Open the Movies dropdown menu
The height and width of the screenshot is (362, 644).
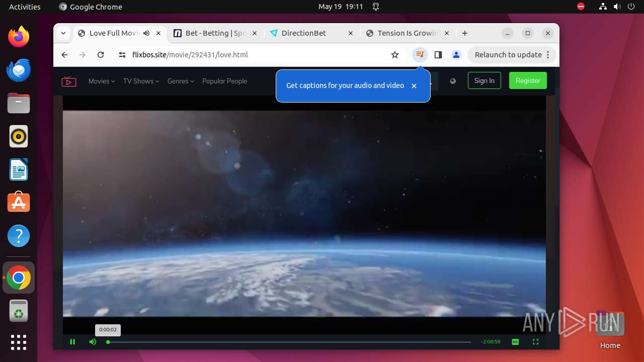(x=102, y=81)
